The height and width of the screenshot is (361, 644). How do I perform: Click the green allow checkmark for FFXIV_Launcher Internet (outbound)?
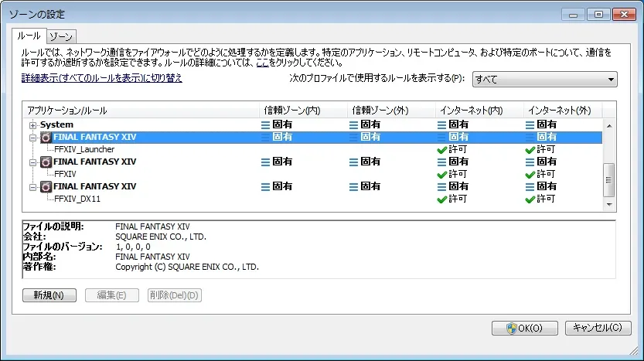(x=530, y=149)
